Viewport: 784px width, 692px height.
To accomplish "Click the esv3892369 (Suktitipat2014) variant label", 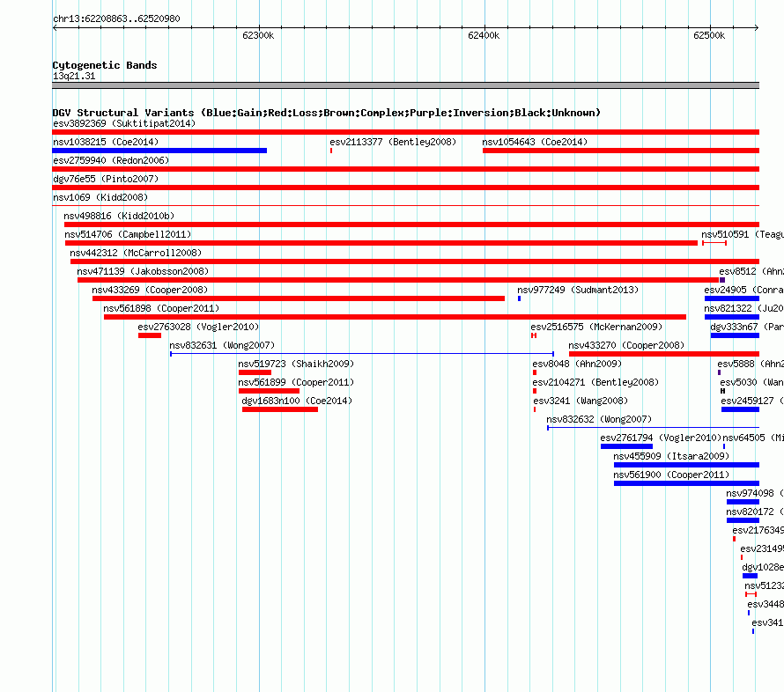I will point(124,123).
